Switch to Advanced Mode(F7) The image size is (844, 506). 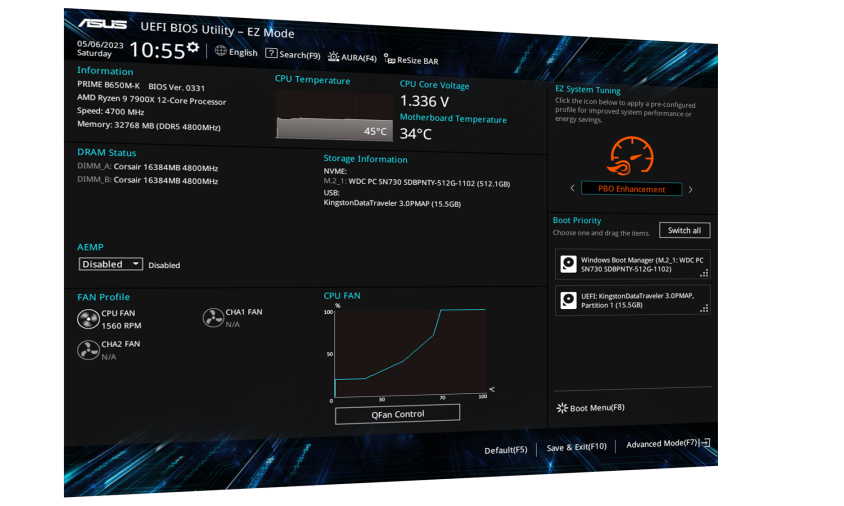pos(662,444)
